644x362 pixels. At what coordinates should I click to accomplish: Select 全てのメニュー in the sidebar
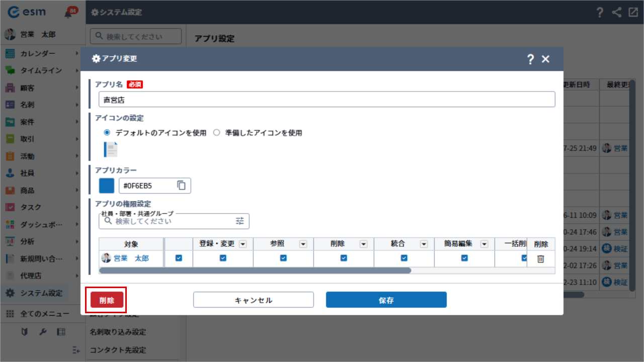(x=44, y=314)
